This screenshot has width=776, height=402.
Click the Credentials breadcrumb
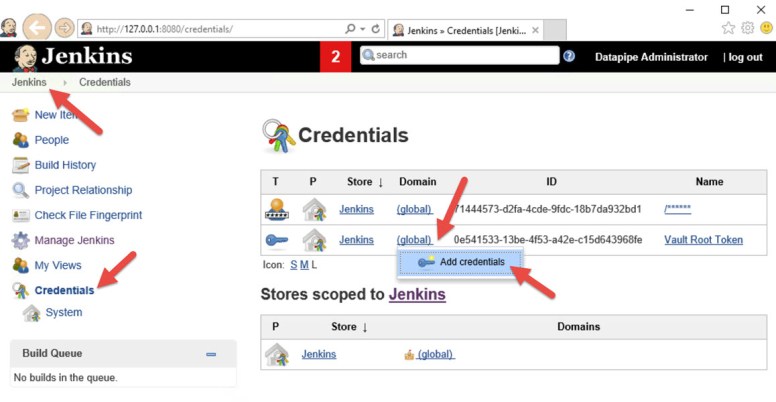click(105, 82)
